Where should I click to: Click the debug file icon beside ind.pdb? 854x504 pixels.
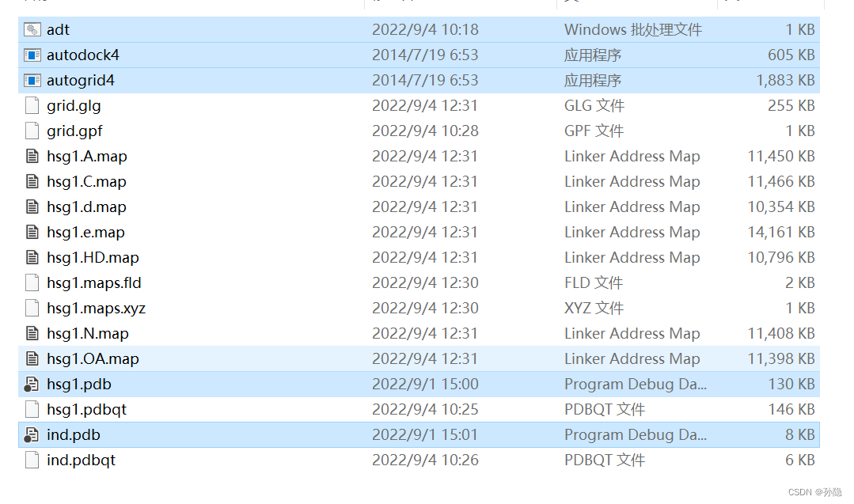(x=32, y=434)
